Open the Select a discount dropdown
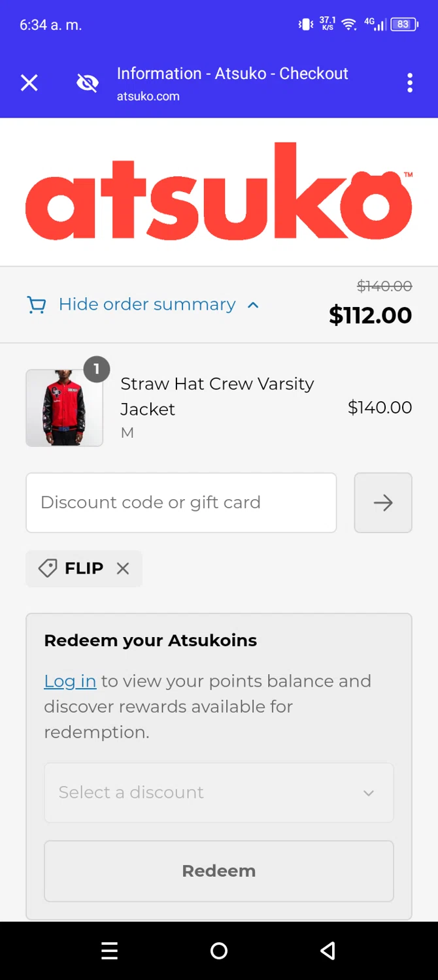The image size is (438, 980). click(219, 792)
